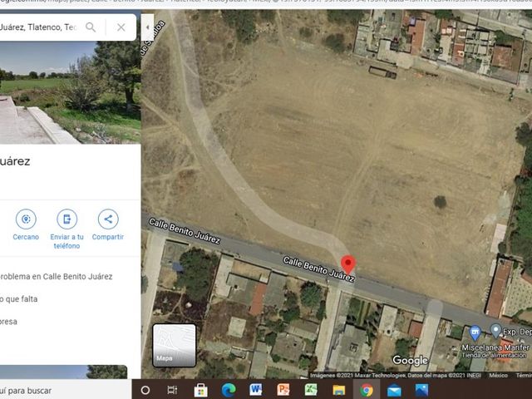Viewport: 532px width, 399px height.
Task: Open the Cortana circle in taskbar
Action: [145, 390]
